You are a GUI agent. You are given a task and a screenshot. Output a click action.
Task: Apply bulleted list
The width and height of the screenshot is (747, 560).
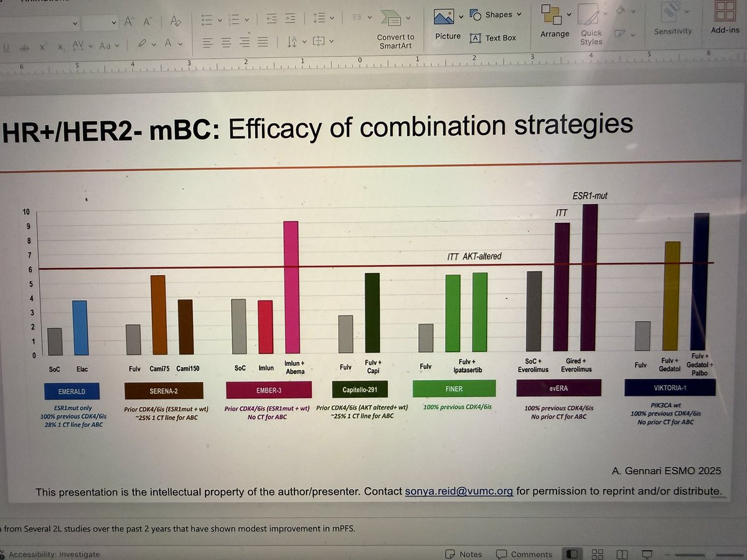(x=207, y=21)
